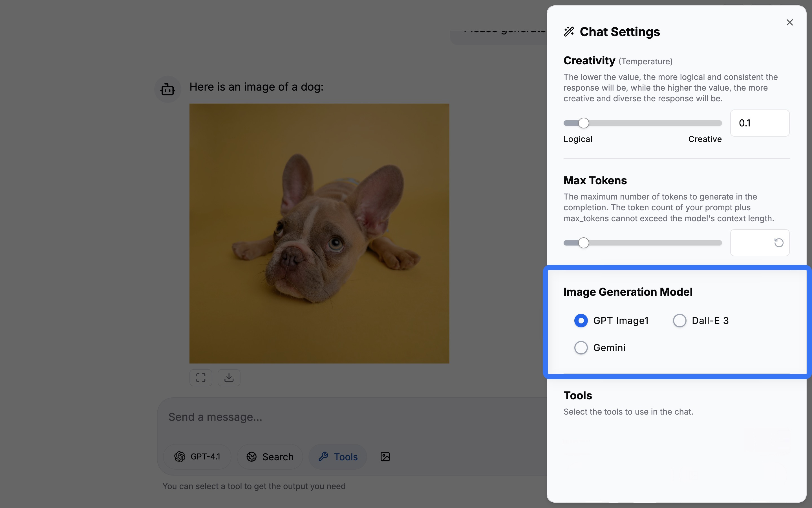Click the Search button in message bar
The width and height of the screenshot is (812, 508).
coord(270,457)
